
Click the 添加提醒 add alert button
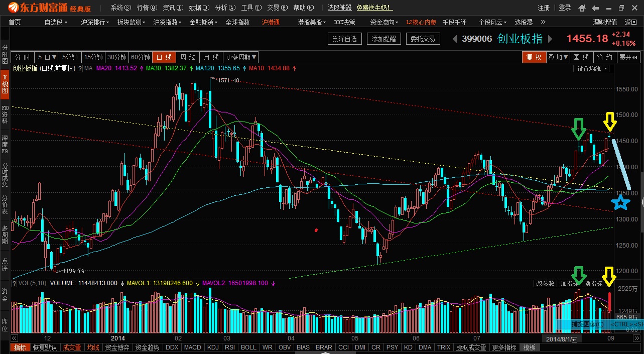383,38
